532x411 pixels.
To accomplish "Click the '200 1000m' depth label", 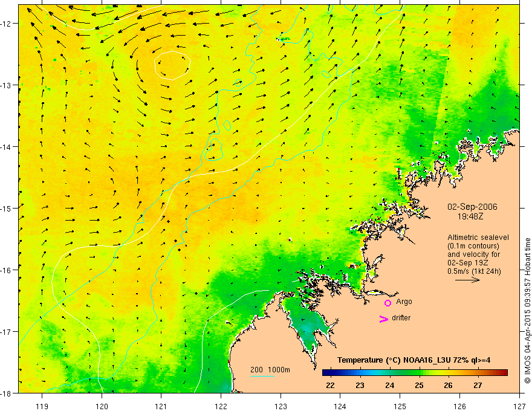I will point(270,370).
